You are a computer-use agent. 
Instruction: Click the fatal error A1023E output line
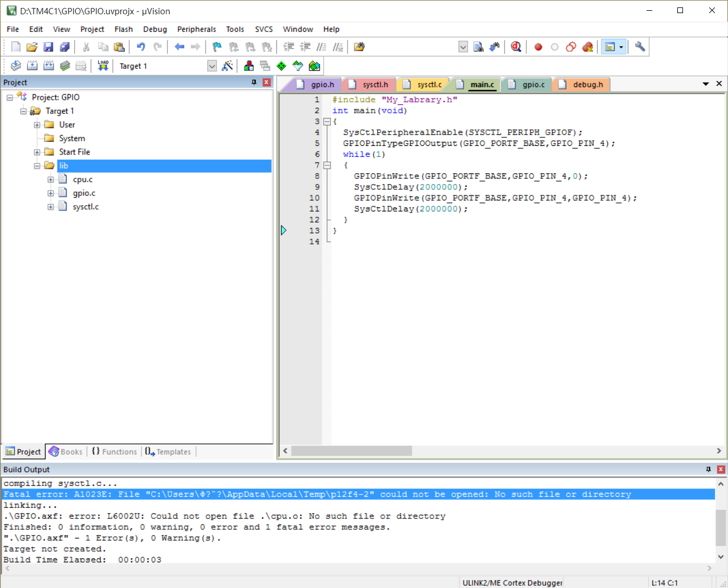[317, 494]
